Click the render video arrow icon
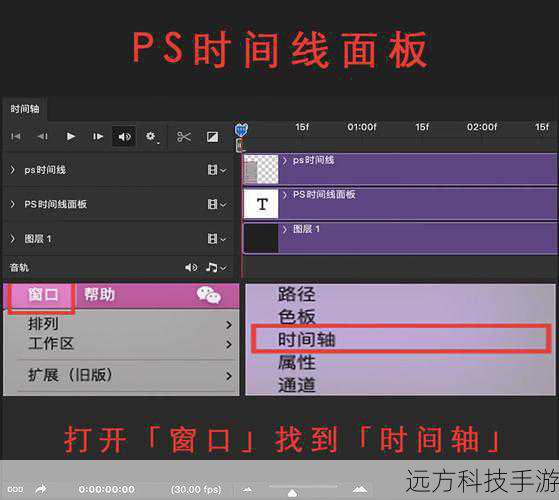The image size is (559, 500). (41, 489)
